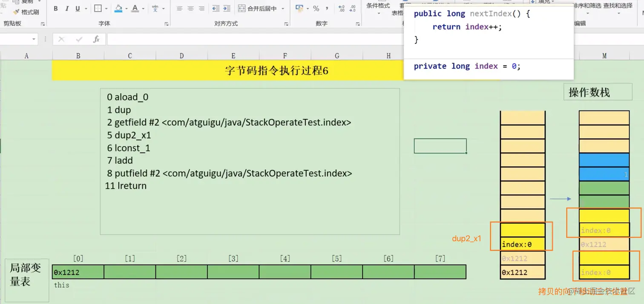Image resolution: width=644 pixels, height=304 pixels.
Task: Click orange dup2_x1 label text
Action: tap(467, 239)
